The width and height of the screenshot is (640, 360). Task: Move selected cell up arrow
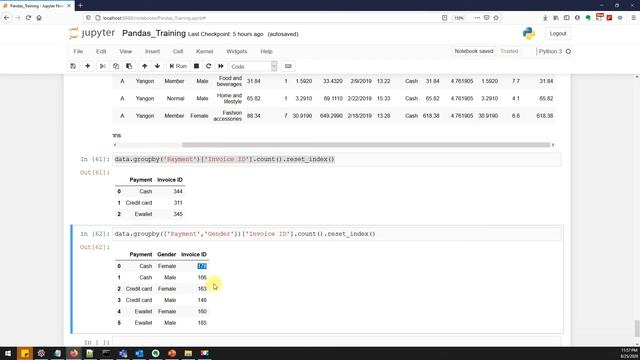(144, 66)
